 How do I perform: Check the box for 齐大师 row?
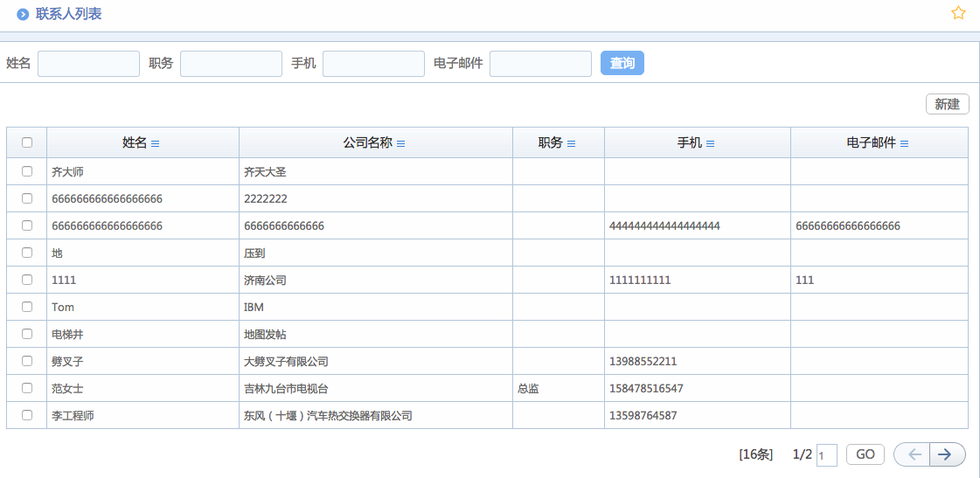coord(27,171)
